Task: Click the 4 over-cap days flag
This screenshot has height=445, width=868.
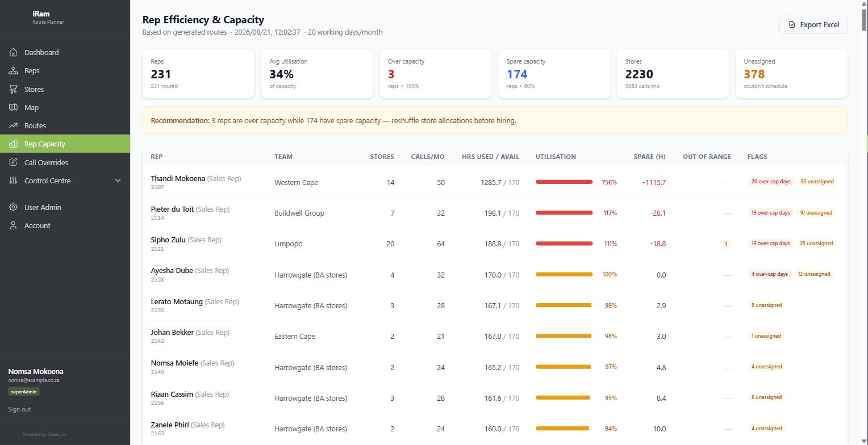Action: click(x=770, y=274)
